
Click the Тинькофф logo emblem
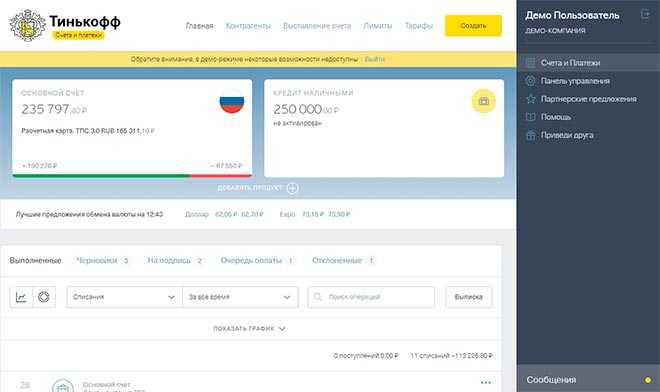point(27,25)
